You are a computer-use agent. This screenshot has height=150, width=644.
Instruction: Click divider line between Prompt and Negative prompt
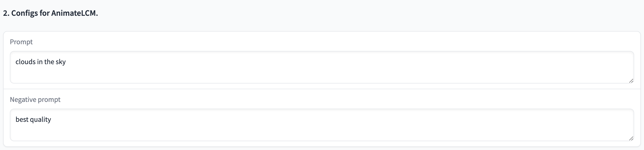[x=321, y=89]
